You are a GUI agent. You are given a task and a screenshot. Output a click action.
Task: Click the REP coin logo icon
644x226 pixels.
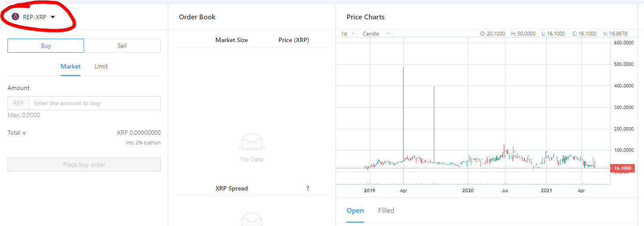coord(15,17)
